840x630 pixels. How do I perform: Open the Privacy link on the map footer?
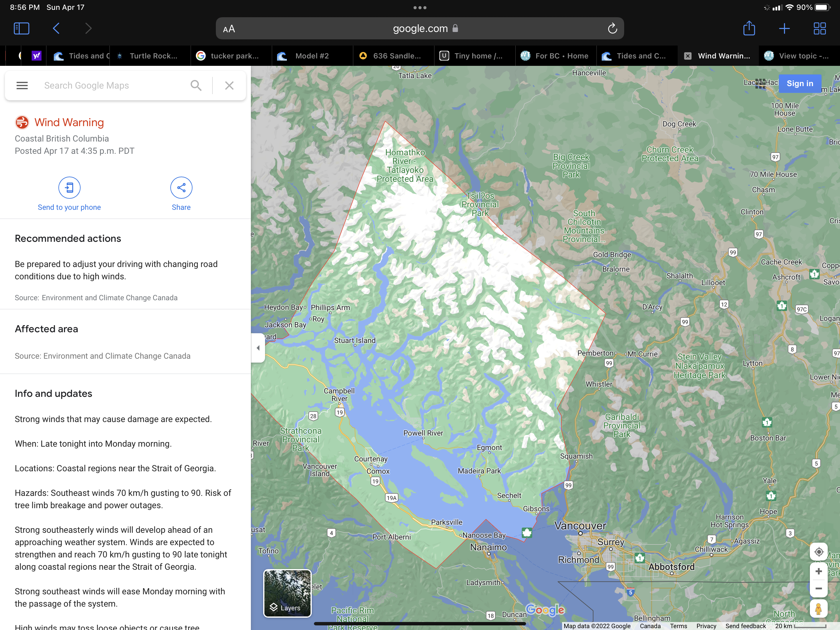[x=706, y=626]
